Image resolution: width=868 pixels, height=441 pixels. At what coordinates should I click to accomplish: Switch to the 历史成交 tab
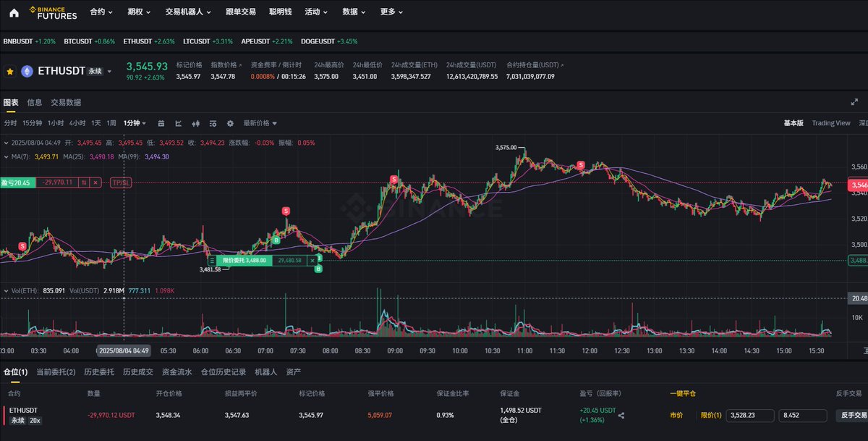point(138,371)
